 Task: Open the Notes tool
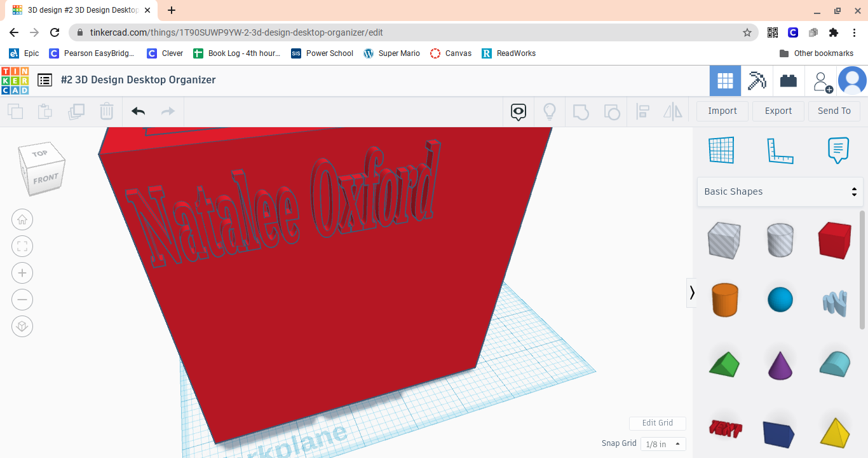click(837, 150)
